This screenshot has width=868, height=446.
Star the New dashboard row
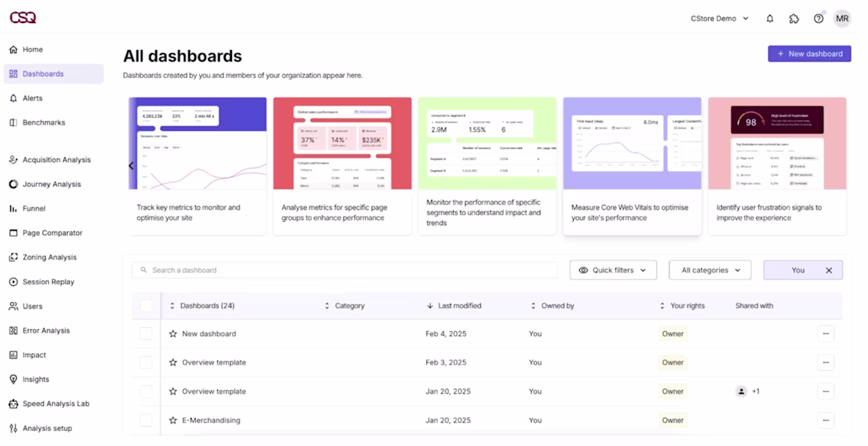click(x=173, y=333)
